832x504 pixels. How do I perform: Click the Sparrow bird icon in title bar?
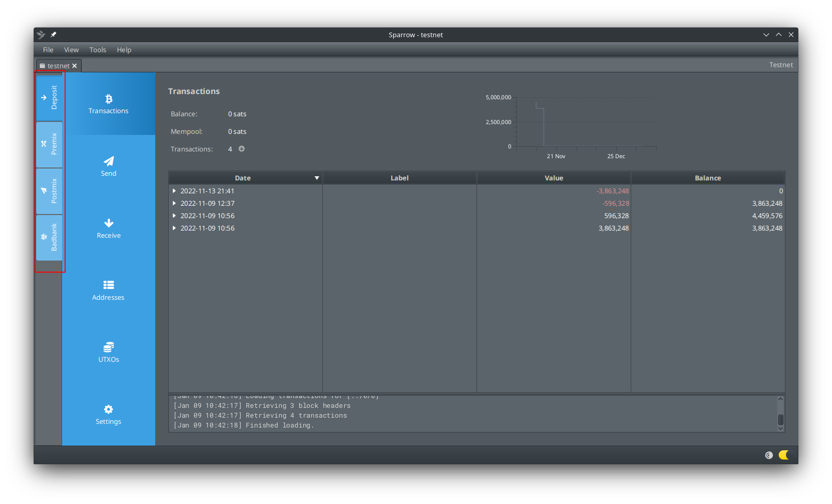41,35
